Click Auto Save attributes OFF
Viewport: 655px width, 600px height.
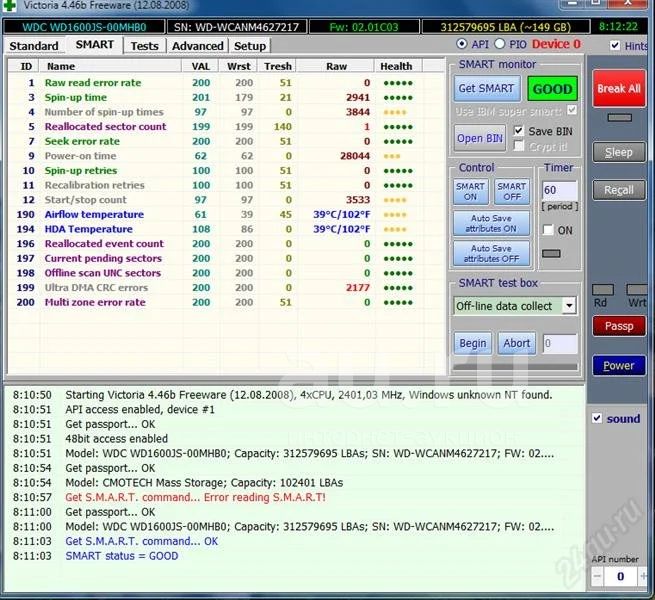[491, 254]
